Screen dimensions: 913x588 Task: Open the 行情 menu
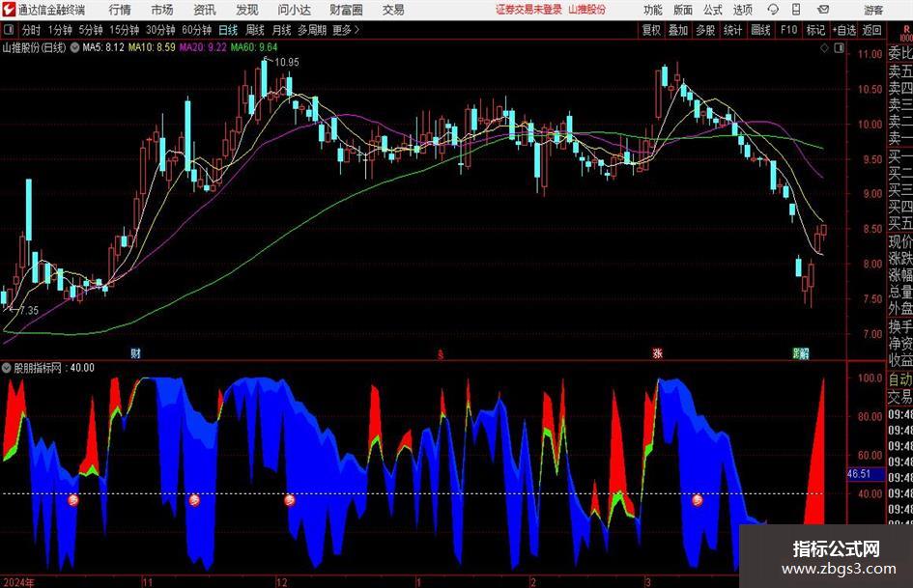click(120, 10)
